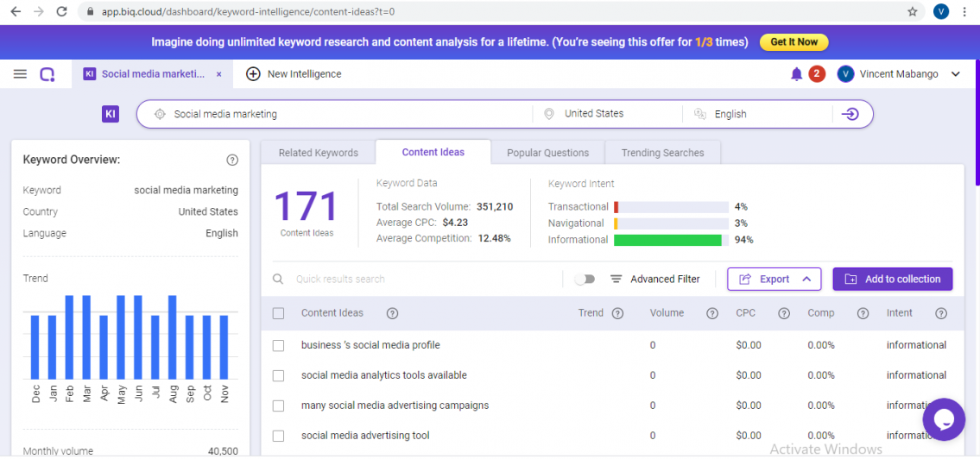Open the Trending Searches tab
The width and height of the screenshot is (980, 459).
(662, 153)
